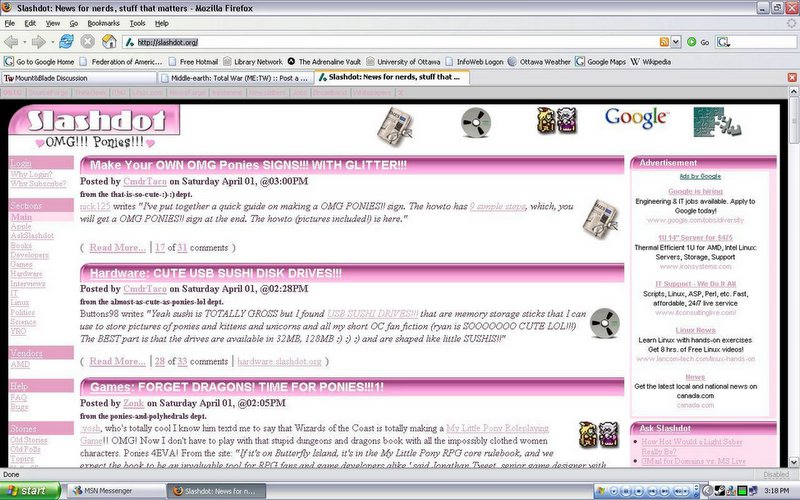Click the tape reel topic icon in Slashdot header
The width and height of the screenshot is (800, 500).
pos(476,122)
